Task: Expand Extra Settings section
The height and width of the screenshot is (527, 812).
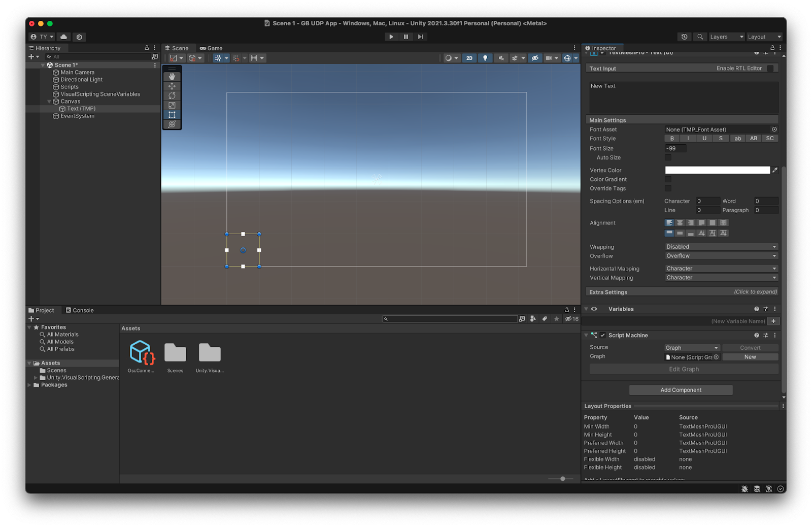Action: point(682,292)
